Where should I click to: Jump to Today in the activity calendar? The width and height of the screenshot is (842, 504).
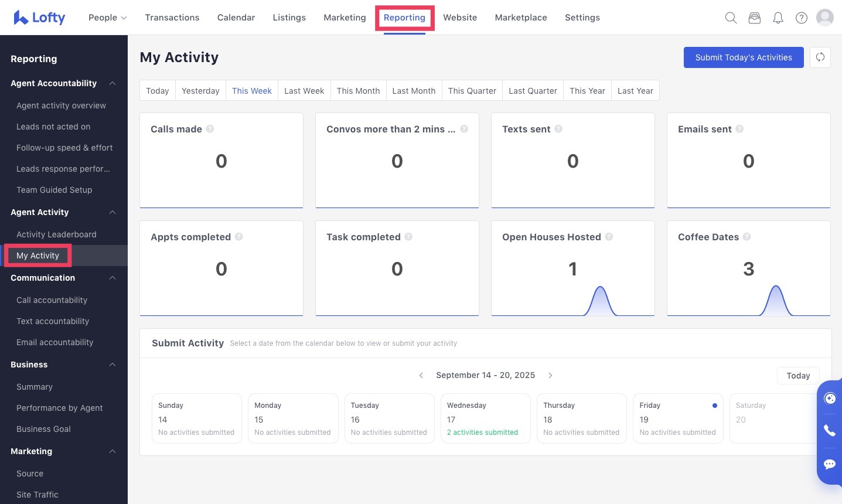coord(798,375)
